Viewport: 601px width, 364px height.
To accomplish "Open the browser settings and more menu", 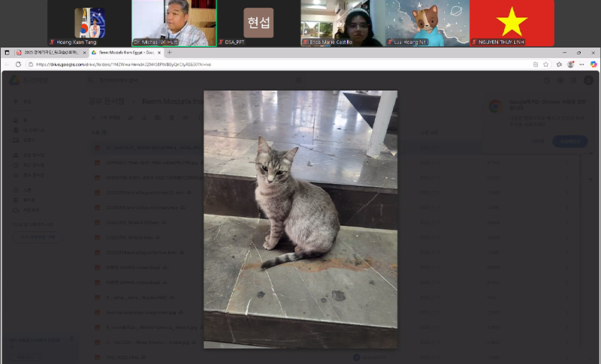I will pyautogui.click(x=581, y=65).
